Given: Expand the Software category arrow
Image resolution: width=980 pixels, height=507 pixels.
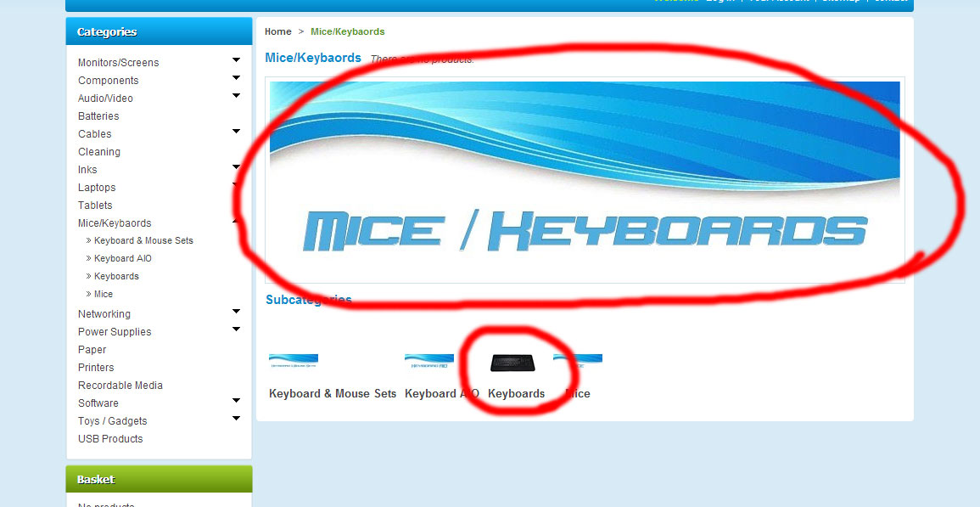Looking at the screenshot, I should 236,401.
